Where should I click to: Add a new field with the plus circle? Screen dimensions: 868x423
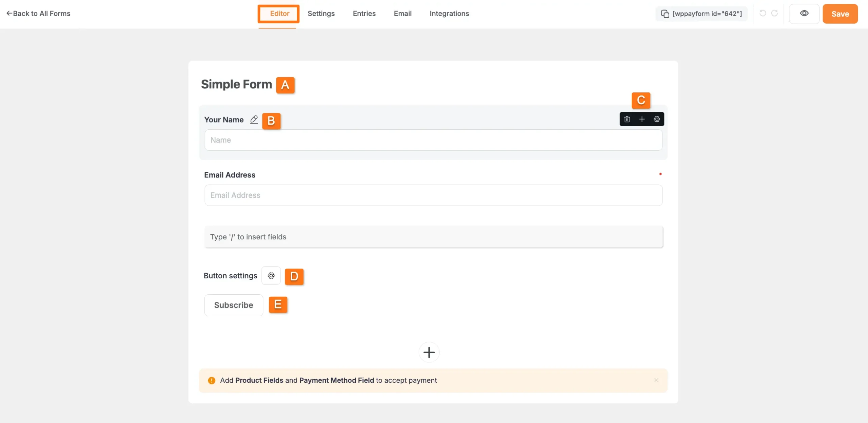tap(429, 352)
